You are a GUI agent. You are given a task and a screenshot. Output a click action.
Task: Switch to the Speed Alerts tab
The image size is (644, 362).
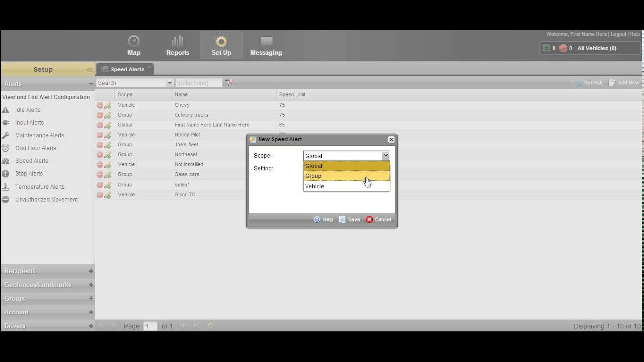[124, 69]
